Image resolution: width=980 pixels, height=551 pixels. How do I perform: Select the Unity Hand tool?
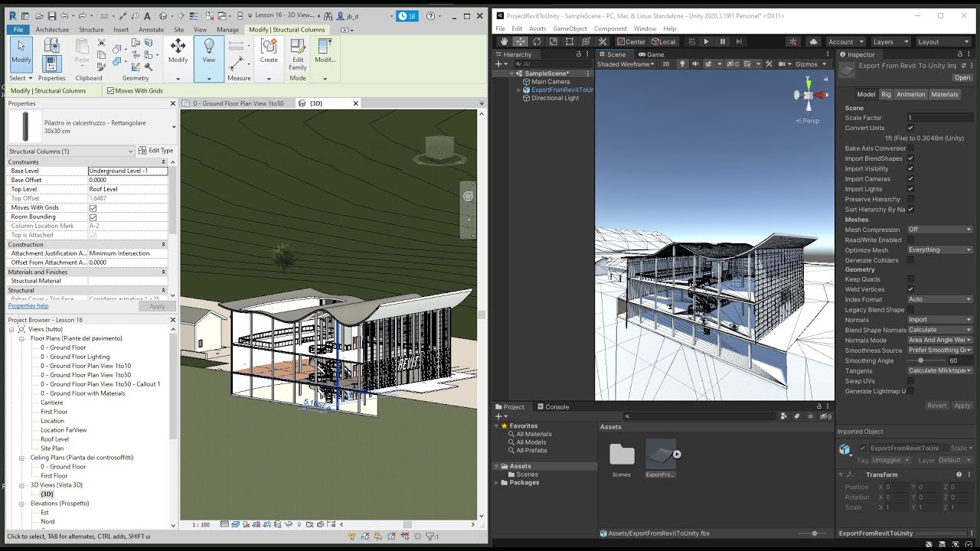504,41
